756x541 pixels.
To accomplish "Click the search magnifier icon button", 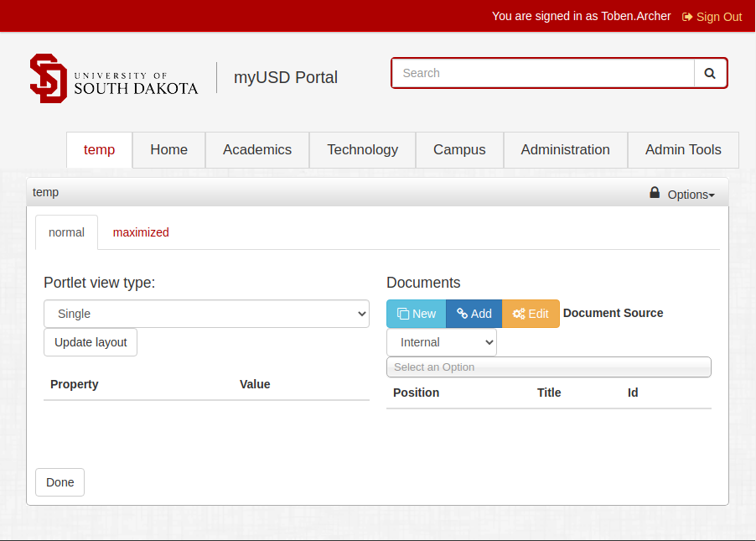I will click(x=710, y=73).
